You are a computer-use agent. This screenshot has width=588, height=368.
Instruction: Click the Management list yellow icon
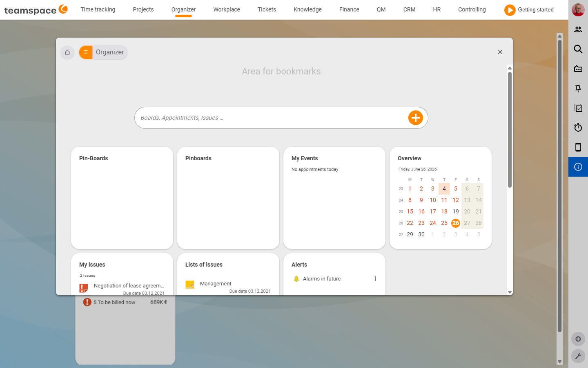(190, 285)
